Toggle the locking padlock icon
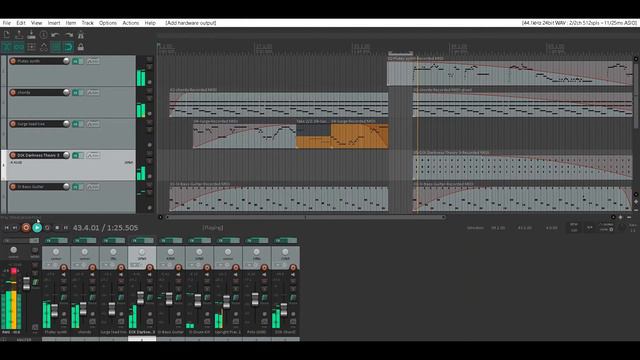 pyautogui.click(x=81, y=47)
